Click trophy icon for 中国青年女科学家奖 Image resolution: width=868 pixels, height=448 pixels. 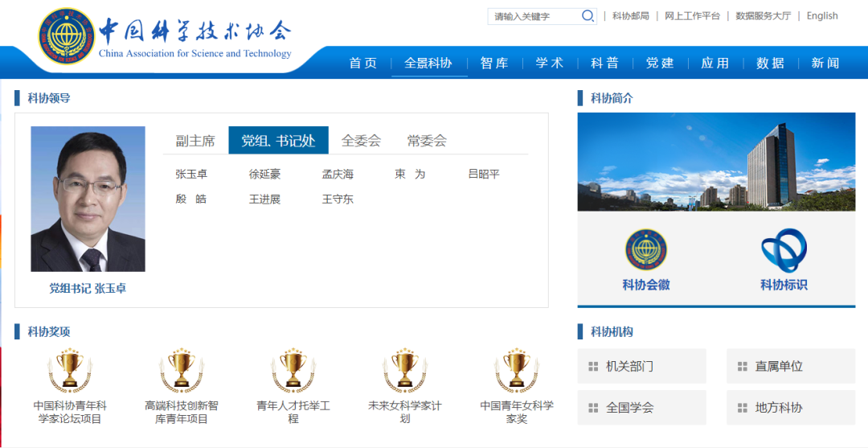[x=517, y=371]
